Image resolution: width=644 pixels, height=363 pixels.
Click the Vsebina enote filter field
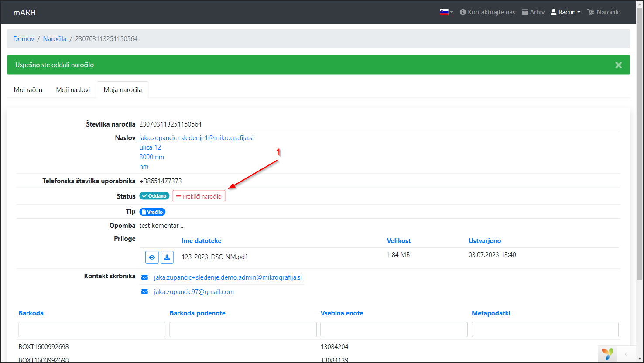click(x=394, y=330)
